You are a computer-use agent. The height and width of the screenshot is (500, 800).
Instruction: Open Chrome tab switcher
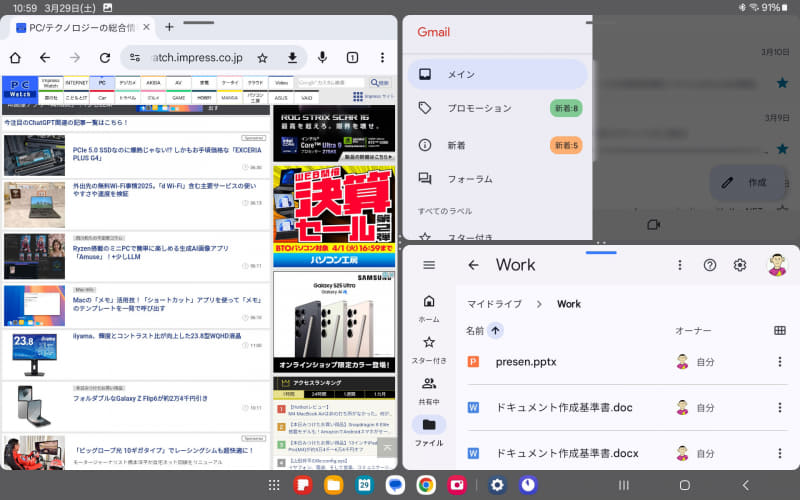click(x=352, y=58)
